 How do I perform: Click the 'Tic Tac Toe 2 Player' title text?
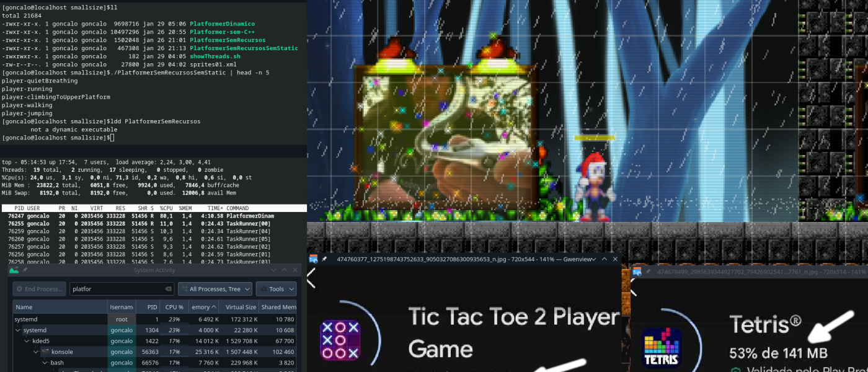point(513,317)
